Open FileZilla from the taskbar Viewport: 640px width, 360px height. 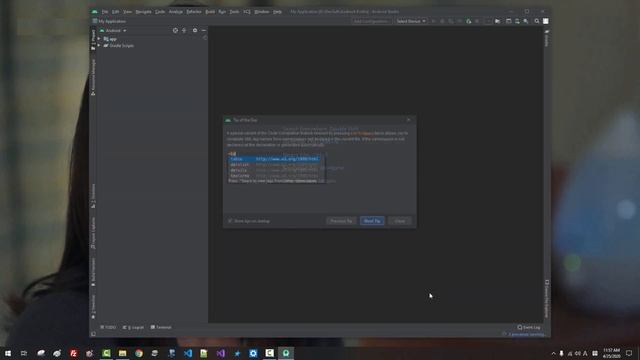[73, 353]
